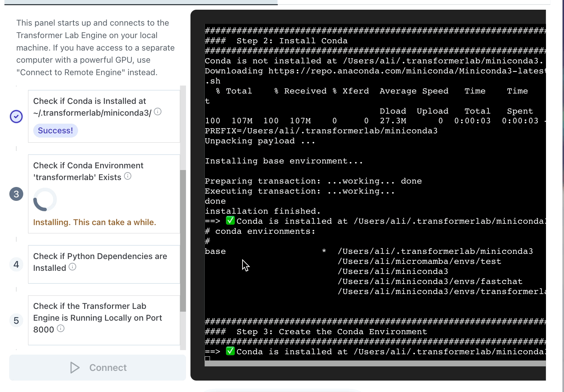
Task: Click the 'Success!' badge
Action: click(x=55, y=131)
